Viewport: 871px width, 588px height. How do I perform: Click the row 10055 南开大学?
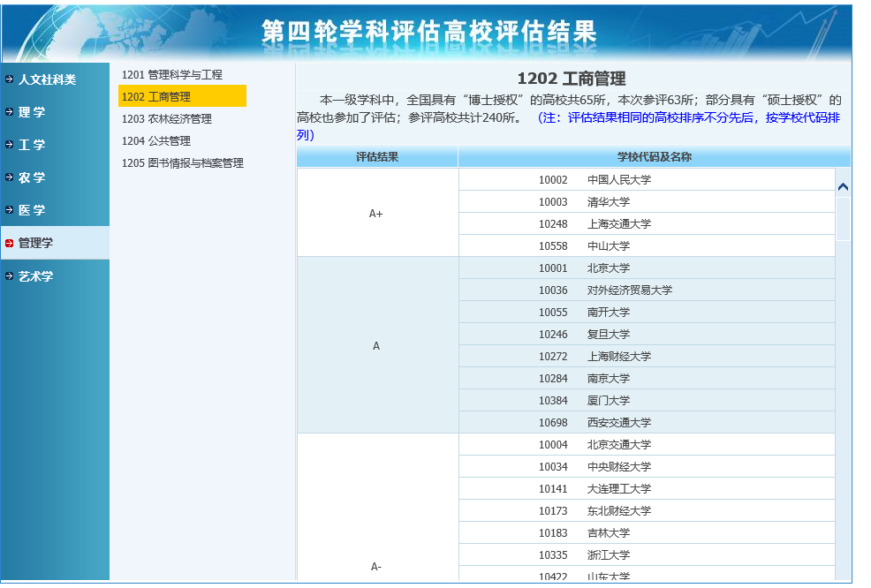coord(648,312)
